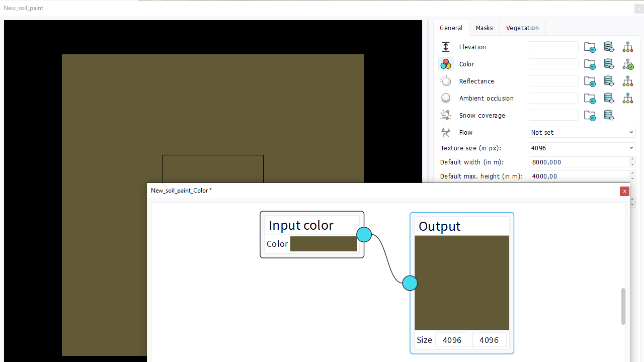
Task: Switch to the Masks tab
Action: (x=484, y=28)
